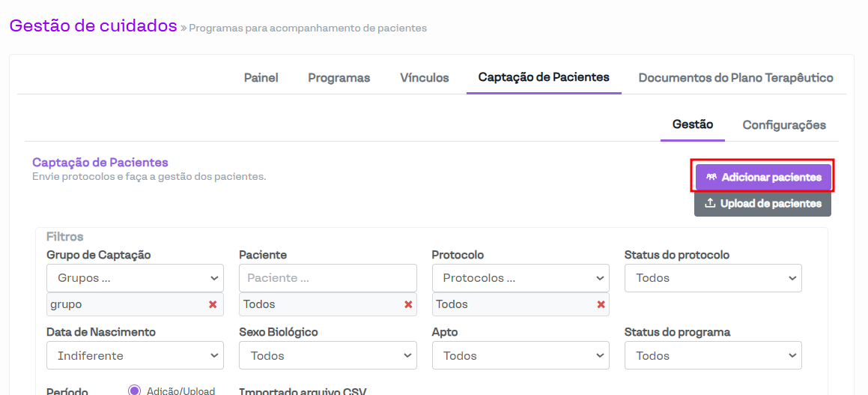This screenshot has width=868, height=395.
Task: Click the upload icon in Upload de pacientes
Action: [x=710, y=203]
